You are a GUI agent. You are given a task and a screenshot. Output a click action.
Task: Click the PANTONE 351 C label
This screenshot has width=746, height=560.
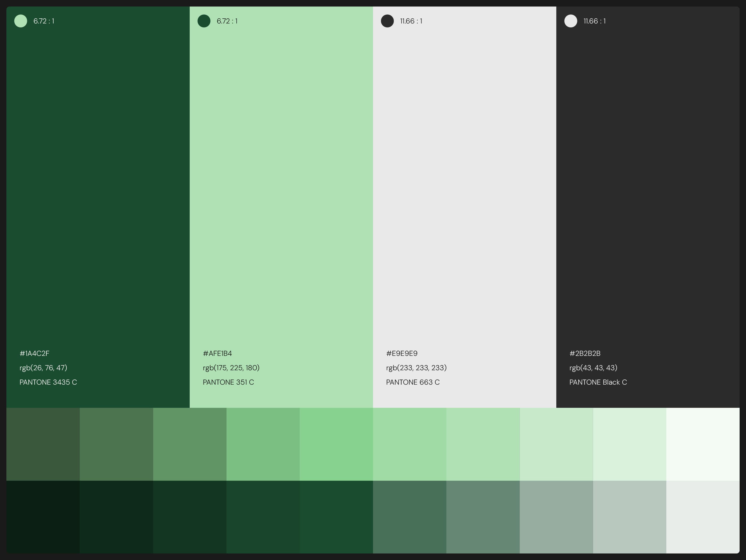click(229, 382)
